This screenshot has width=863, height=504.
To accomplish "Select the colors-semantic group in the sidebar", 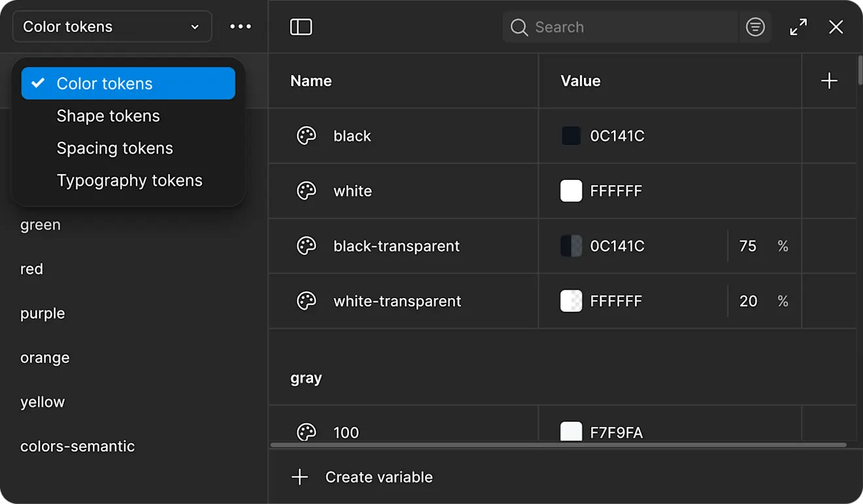I will 77,446.
